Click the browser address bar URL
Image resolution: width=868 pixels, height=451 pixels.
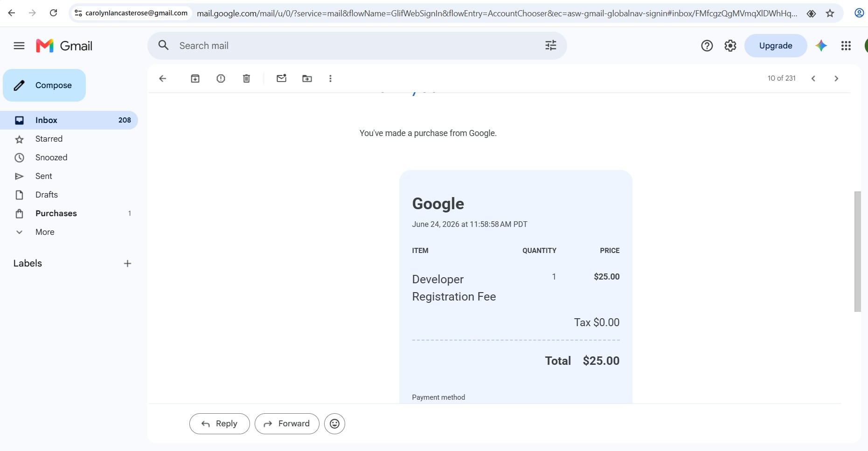tap(497, 14)
